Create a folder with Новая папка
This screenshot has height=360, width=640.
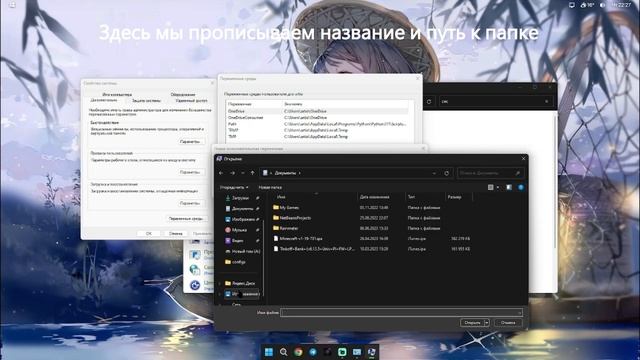[270, 187]
